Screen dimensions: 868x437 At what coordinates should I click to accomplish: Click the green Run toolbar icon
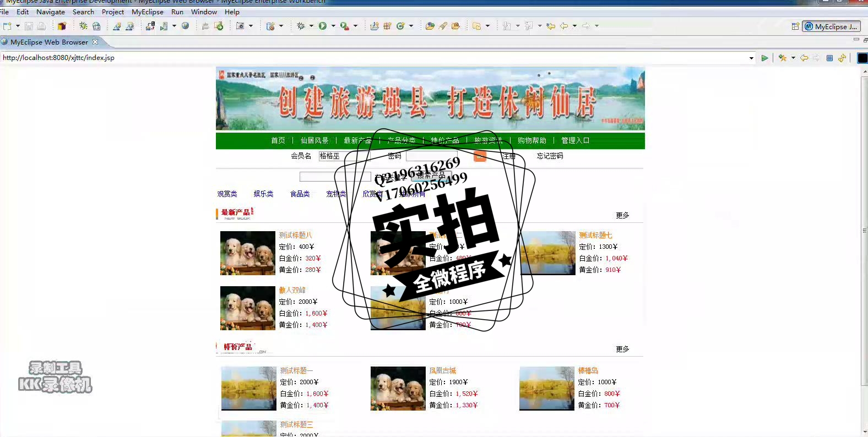coord(323,26)
